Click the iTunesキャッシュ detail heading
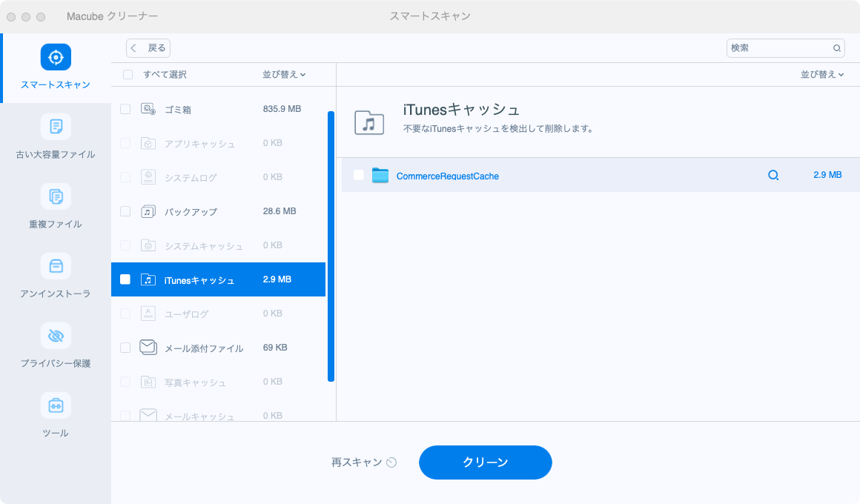The height and width of the screenshot is (504, 860). tap(461, 110)
